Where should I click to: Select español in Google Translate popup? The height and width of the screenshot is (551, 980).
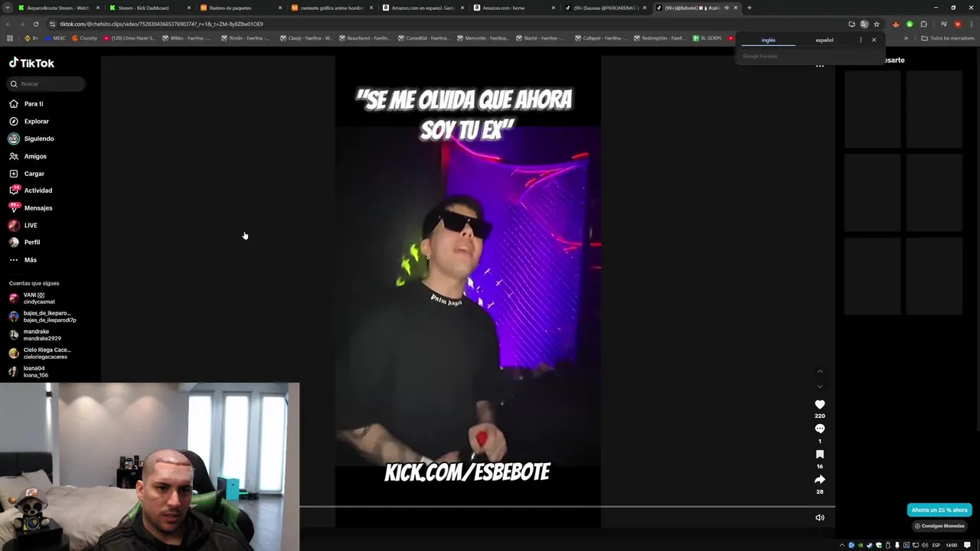pos(825,40)
